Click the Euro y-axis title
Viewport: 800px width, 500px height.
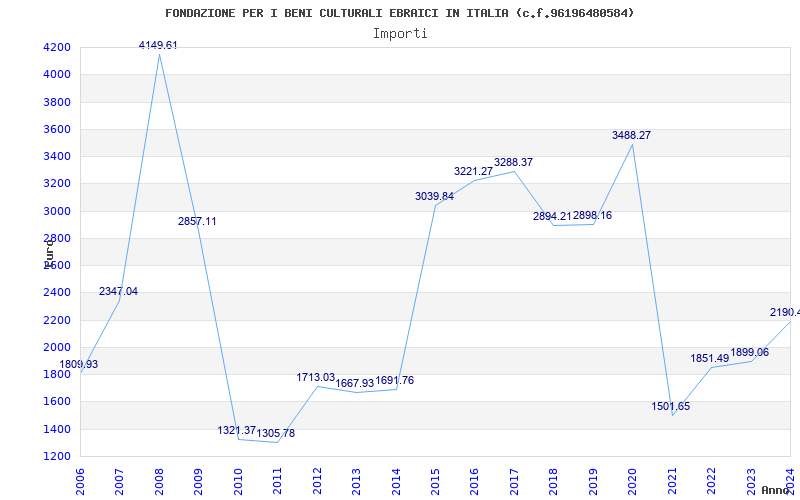click(48, 253)
